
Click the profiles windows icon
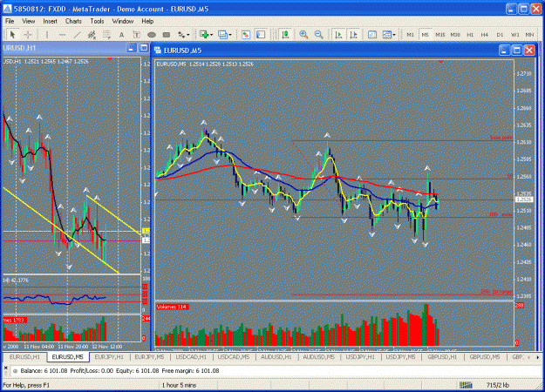(x=222, y=34)
